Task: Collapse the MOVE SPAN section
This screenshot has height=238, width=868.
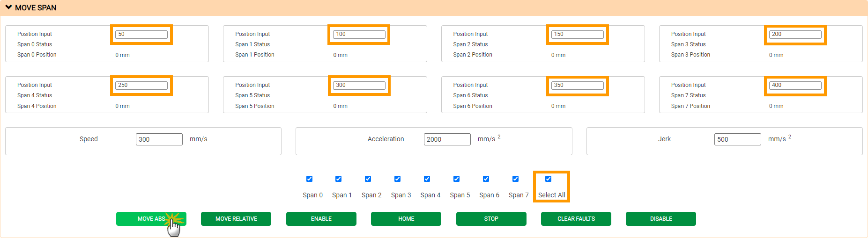Action: tap(8, 7)
